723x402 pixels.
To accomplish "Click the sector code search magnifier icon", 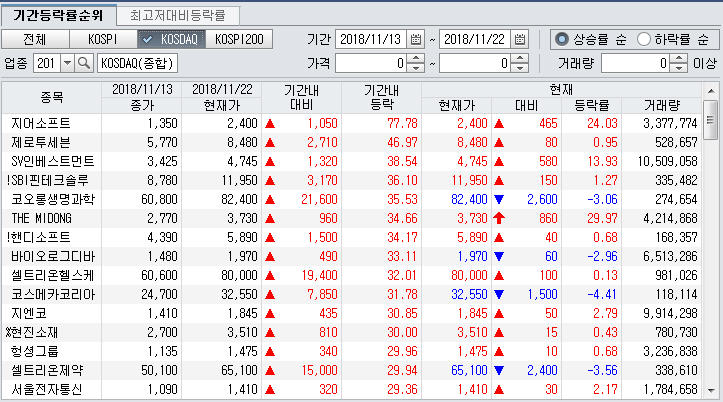I will (84, 63).
